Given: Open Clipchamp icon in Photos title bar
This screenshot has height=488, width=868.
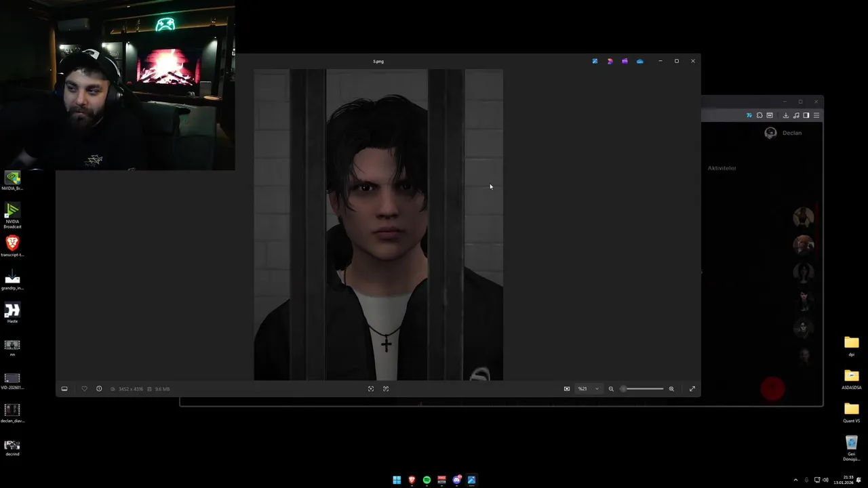Looking at the screenshot, I should [625, 61].
